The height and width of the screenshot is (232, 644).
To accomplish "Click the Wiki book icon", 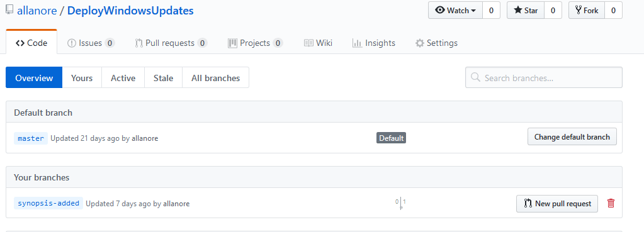I will (308, 43).
